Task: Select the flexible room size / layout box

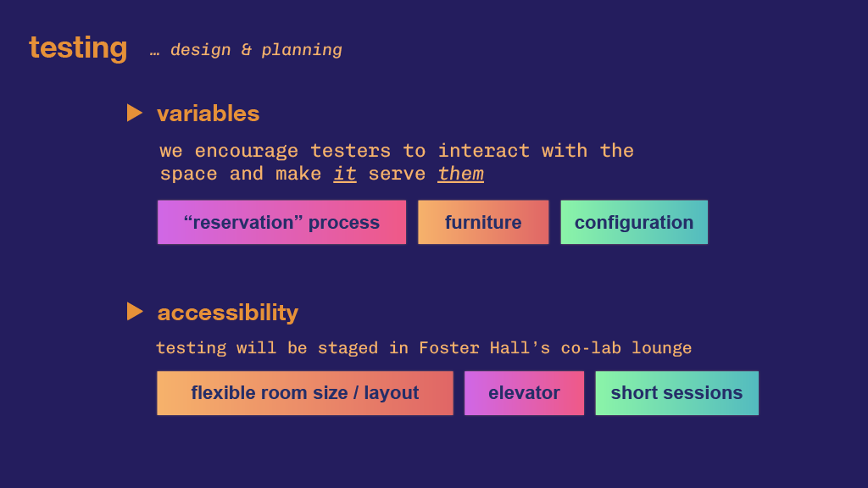Action: [305, 393]
